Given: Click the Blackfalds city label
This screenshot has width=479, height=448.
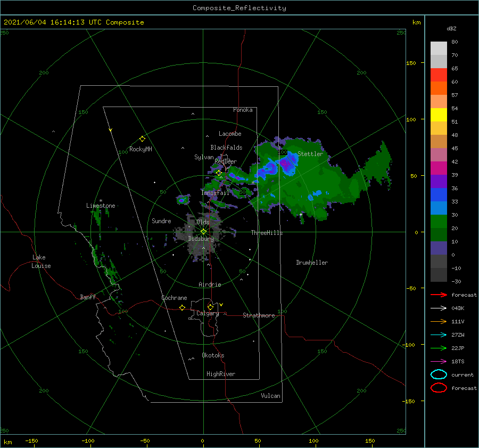Looking at the screenshot, I should point(226,148).
